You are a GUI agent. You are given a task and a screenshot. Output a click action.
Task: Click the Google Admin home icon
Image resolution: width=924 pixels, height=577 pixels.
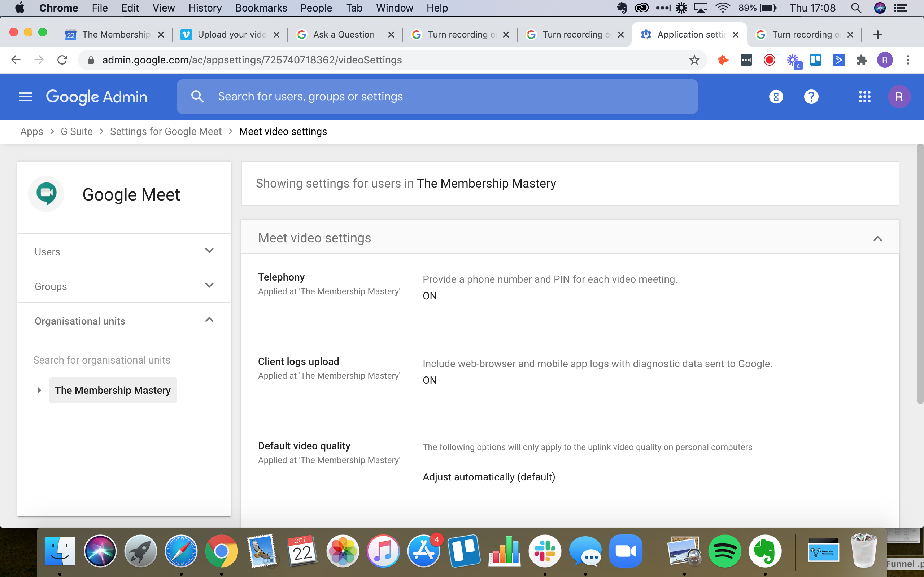coord(96,96)
